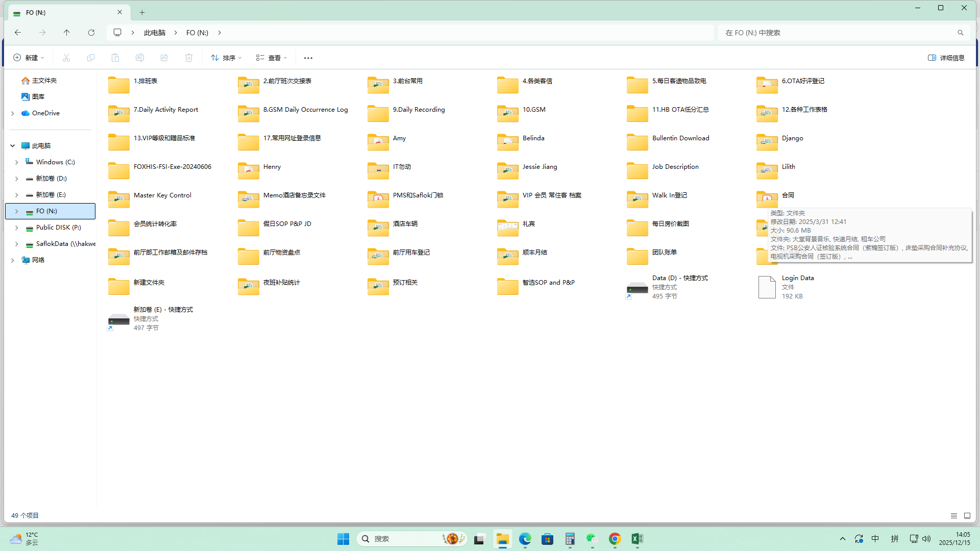Go up one folder level

coord(67,33)
